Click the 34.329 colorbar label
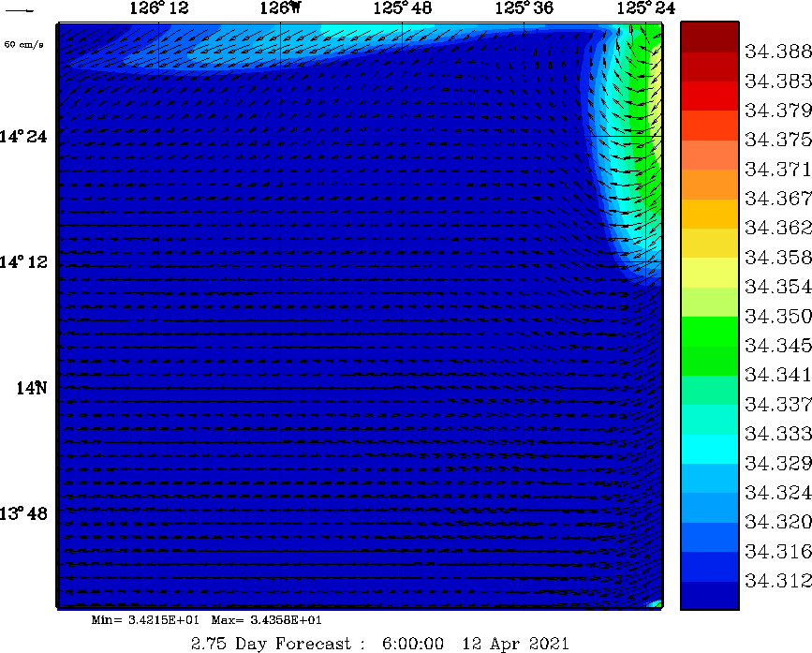Image resolution: width=812 pixels, height=653 pixels. (778, 463)
